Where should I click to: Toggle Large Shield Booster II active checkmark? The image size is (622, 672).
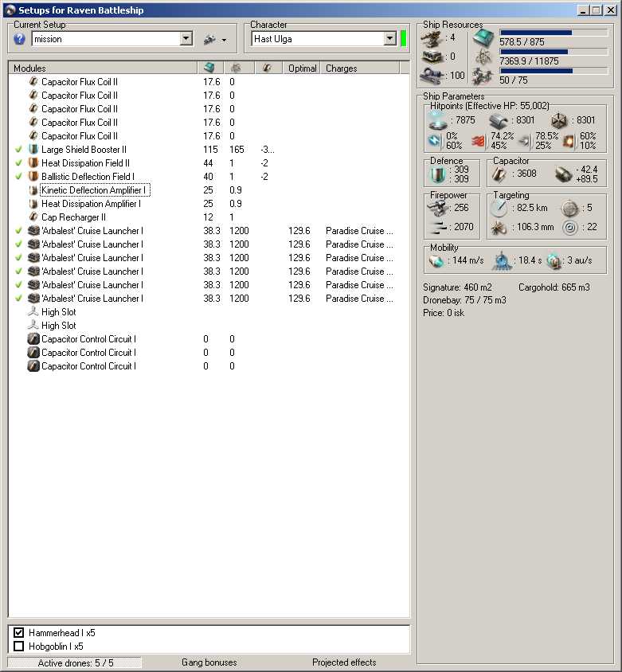tap(18, 150)
